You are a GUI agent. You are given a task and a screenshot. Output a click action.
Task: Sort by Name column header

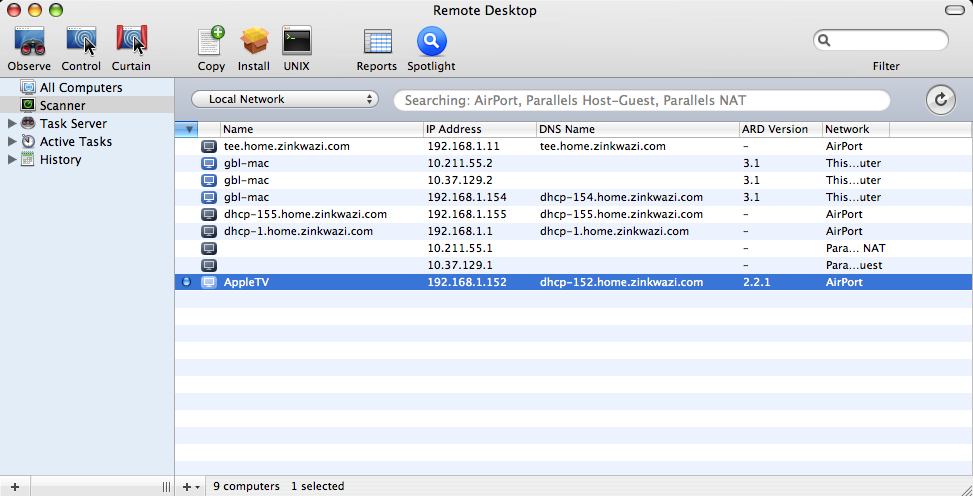pos(321,130)
